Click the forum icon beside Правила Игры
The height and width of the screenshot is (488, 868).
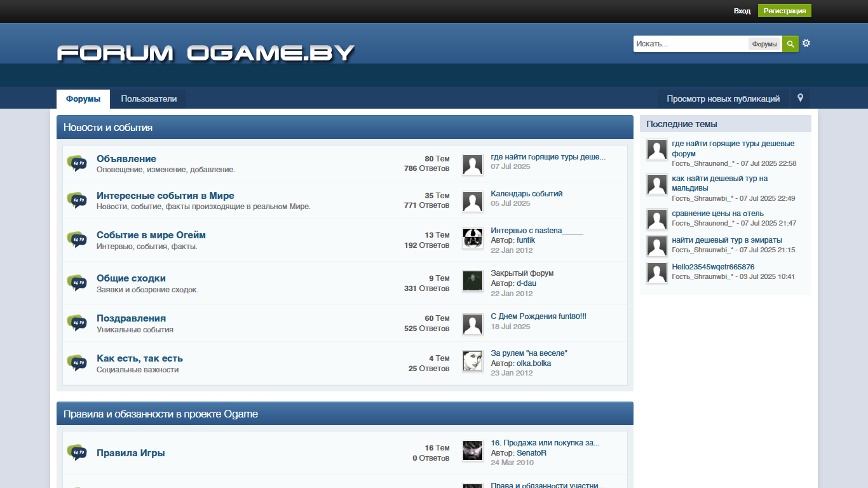tap(77, 453)
